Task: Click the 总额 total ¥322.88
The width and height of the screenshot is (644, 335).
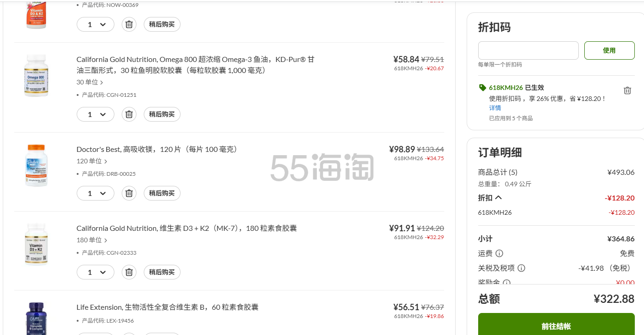Action: point(614,299)
